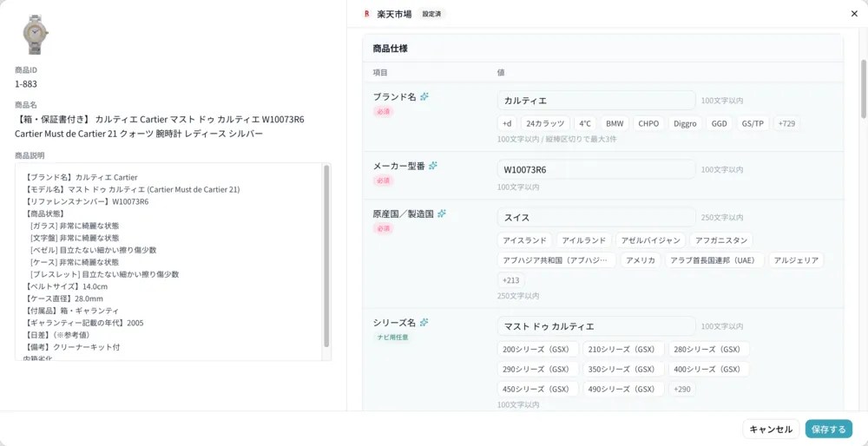This screenshot has height=446, width=868.
Task: Close the dialog with the X icon
Action: [x=854, y=14]
